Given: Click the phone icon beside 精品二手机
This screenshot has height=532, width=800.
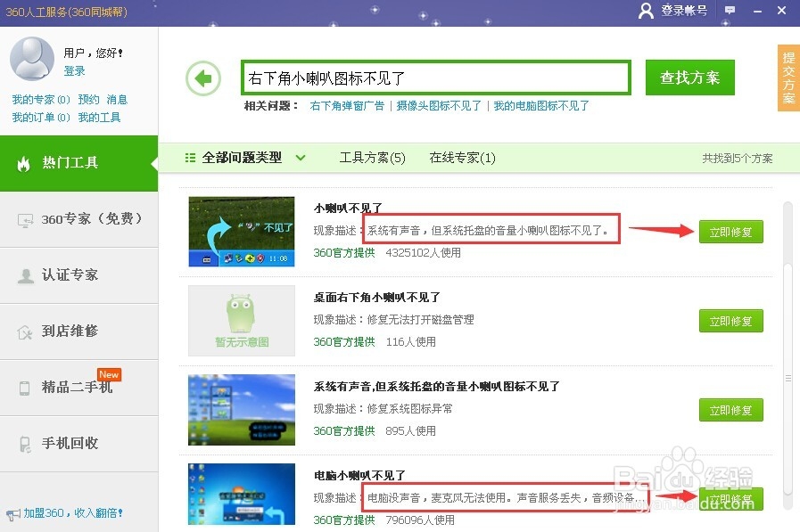Looking at the screenshot, I should point(24,388).
